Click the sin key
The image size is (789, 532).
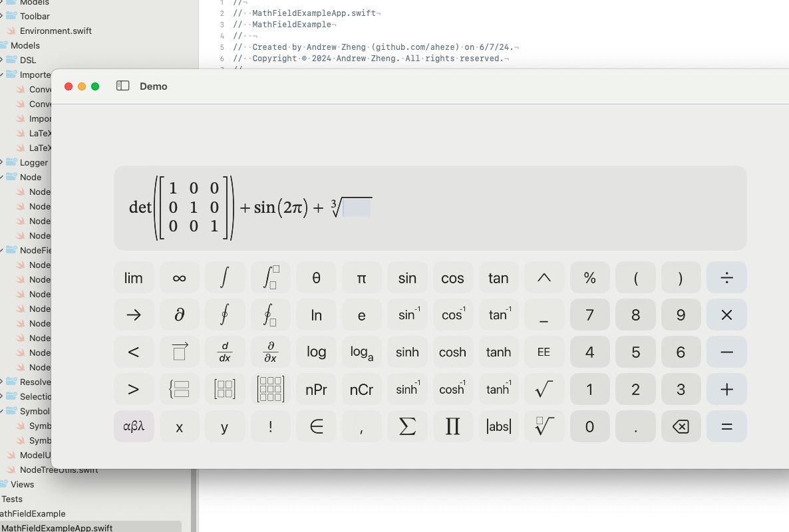pyautogui.click(x=407, y=277)
